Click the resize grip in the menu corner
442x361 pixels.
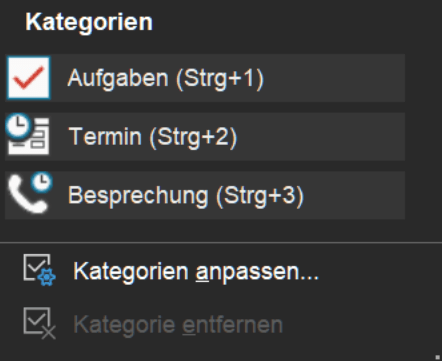(437, 357)
